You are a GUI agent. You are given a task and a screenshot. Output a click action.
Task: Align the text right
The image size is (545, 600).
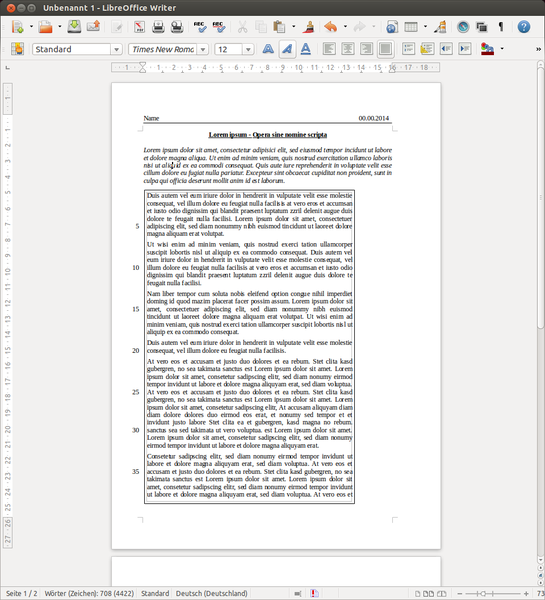click(x=367, y=49)
